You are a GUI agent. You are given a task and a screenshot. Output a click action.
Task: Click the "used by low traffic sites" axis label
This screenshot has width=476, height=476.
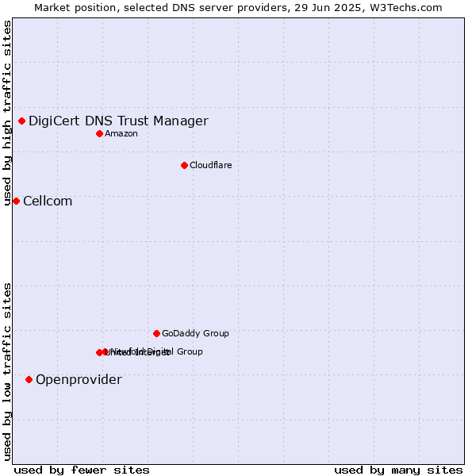(7, 372)
